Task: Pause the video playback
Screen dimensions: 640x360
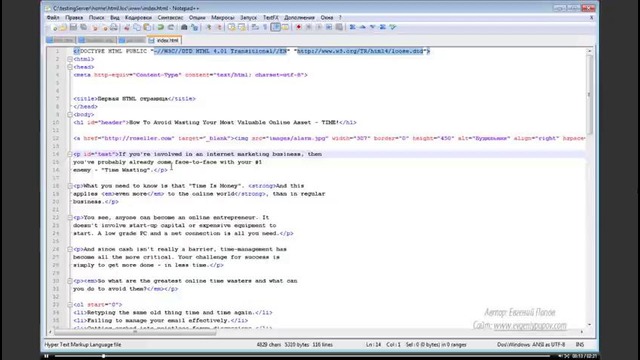Action: [46, 356]
